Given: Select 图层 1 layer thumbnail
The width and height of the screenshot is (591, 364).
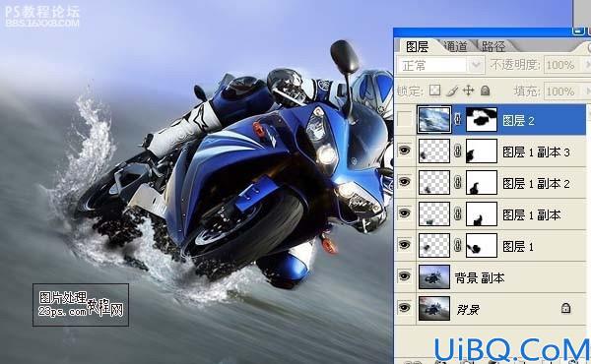Looking at the screenshot, I should pos(434,245).
